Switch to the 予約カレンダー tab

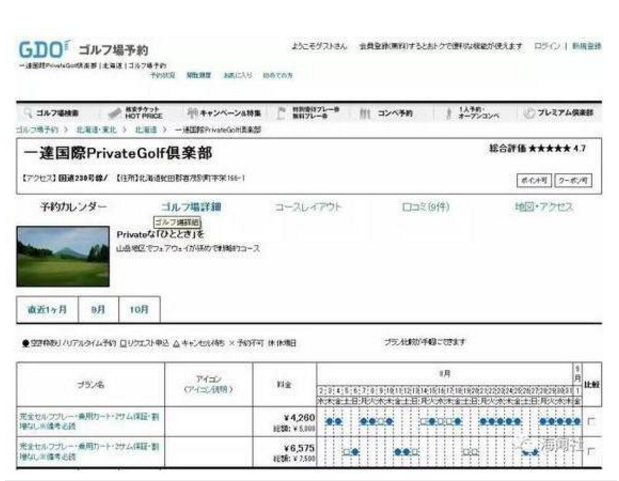(73, 207)
